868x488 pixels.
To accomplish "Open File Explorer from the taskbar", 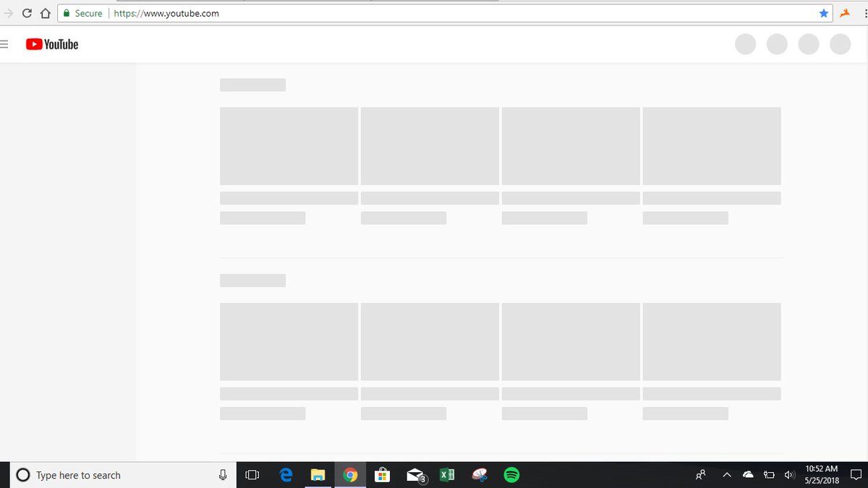I will (x=318, y=475).
